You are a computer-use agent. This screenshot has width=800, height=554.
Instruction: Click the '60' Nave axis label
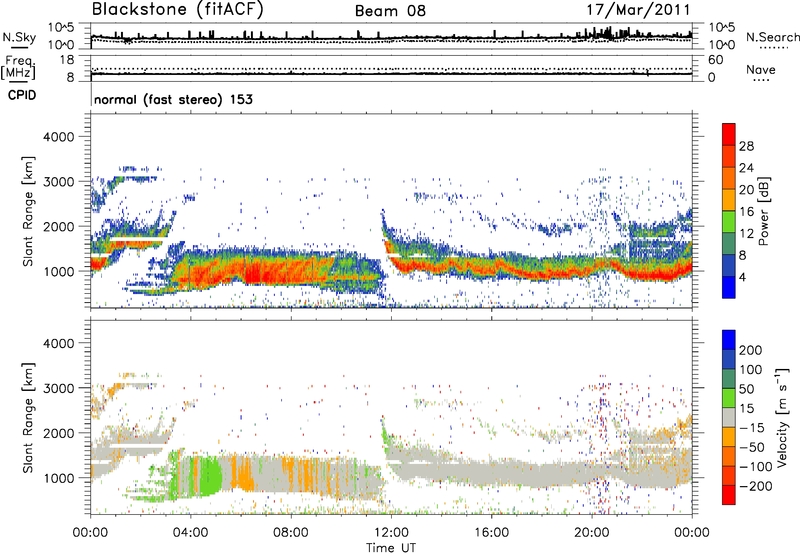click(x=716, y=60)
